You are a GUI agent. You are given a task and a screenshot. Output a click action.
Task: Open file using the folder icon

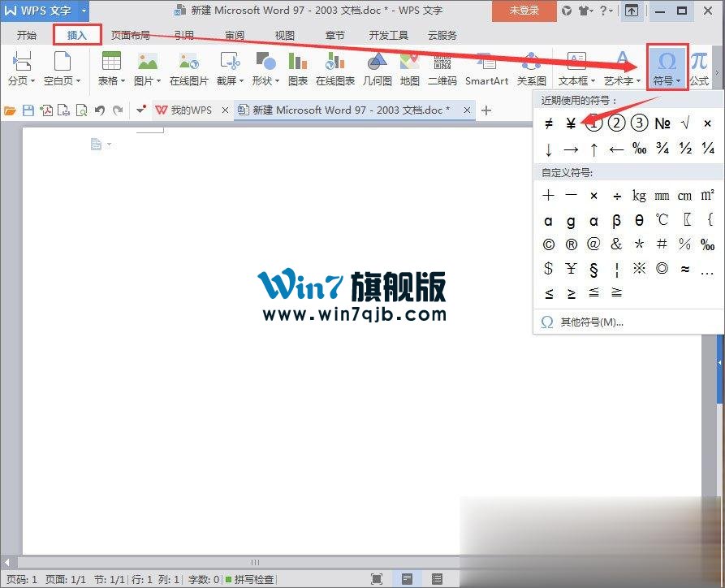tap(10, 110)
